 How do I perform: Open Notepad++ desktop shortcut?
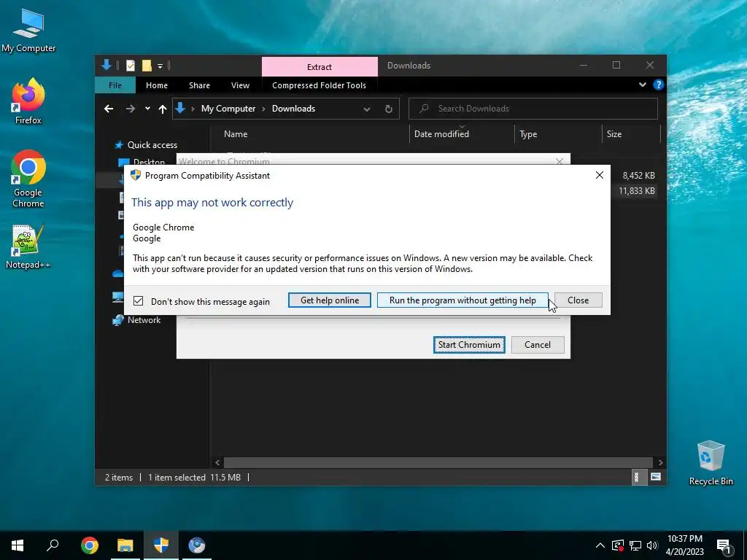point(28,246)
